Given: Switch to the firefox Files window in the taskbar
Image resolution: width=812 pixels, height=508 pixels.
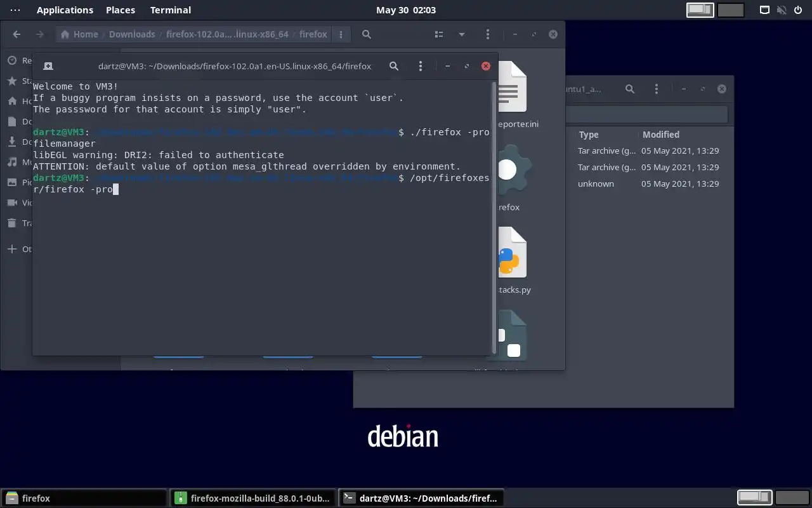Looking at the screenshot, I should pyautogui.click(x=84, y=498).
